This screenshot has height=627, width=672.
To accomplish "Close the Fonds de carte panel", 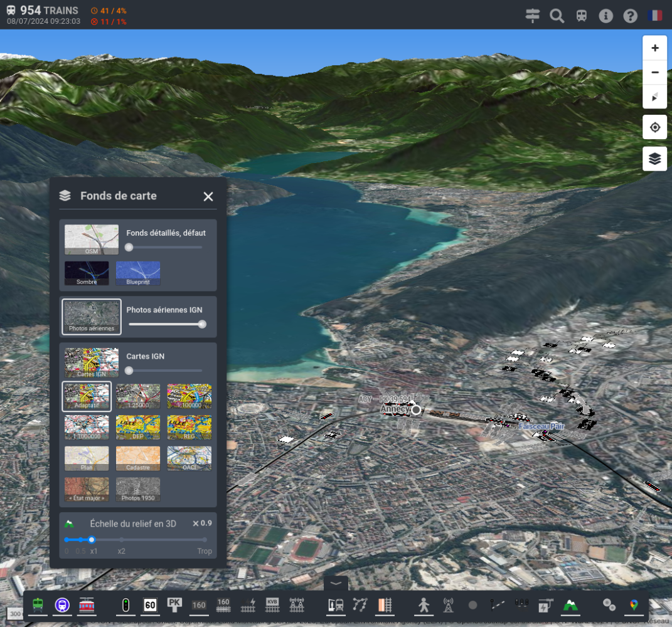I will tap(208, 197).
